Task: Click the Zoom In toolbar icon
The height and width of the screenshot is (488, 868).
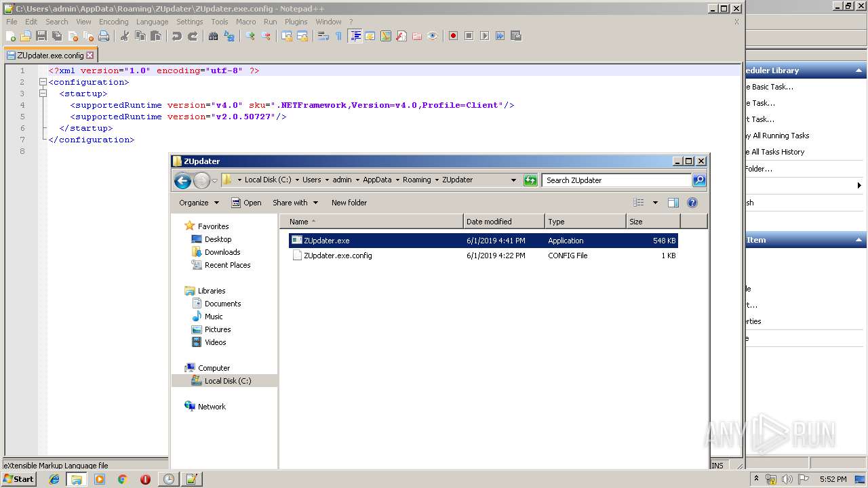Action: [x=250, y=36]
